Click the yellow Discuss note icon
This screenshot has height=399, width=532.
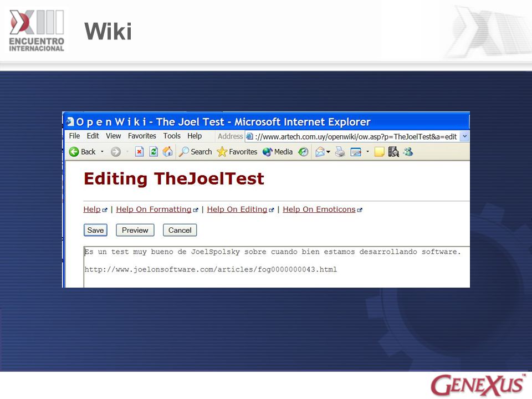coord(379,152)
